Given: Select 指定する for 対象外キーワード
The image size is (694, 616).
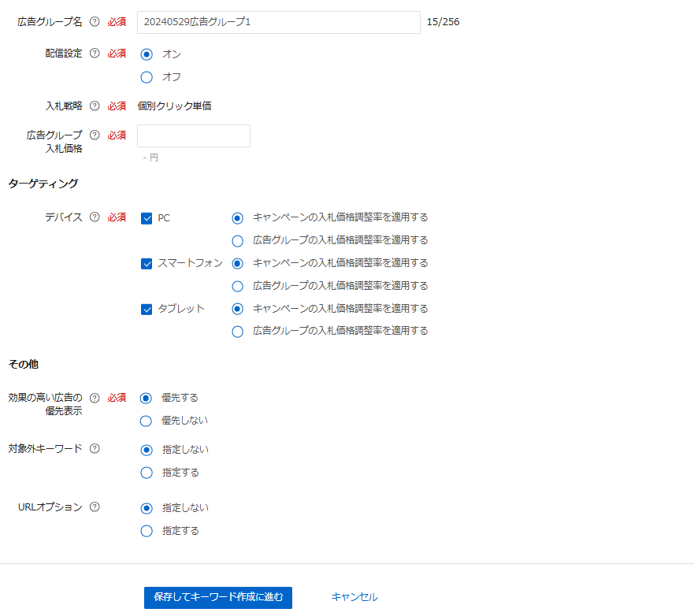Looking at the screenshot, I should 147,473.
